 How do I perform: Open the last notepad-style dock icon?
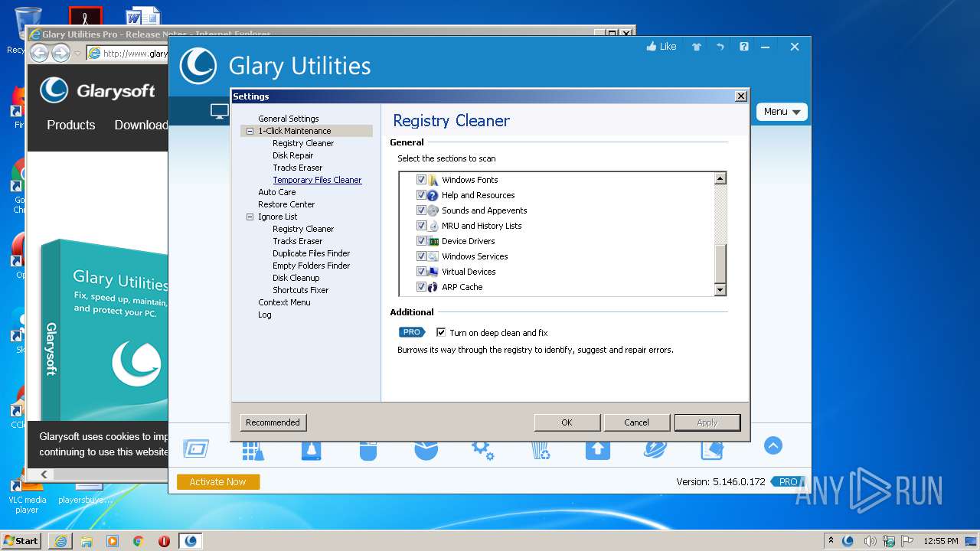(712, 450)
